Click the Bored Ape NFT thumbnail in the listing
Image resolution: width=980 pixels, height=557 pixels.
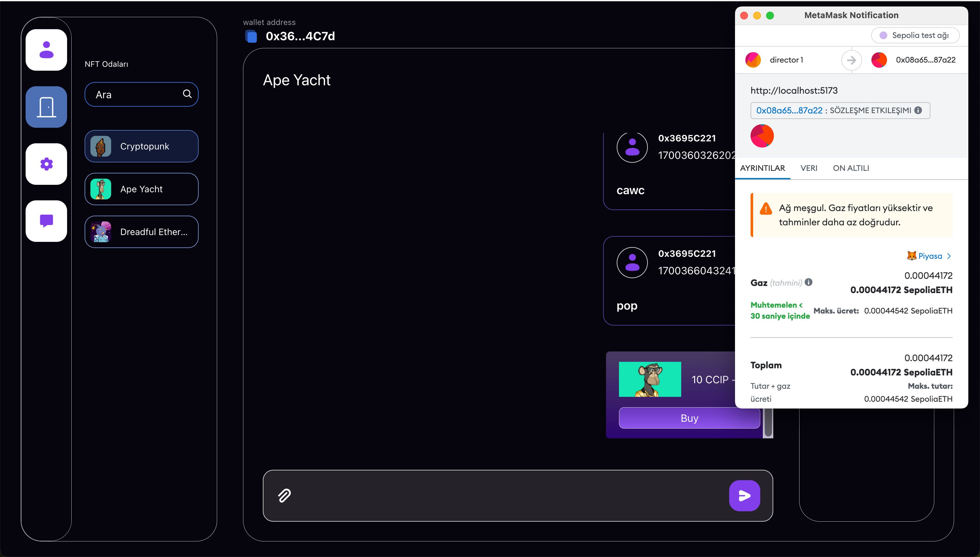(650, 379)
